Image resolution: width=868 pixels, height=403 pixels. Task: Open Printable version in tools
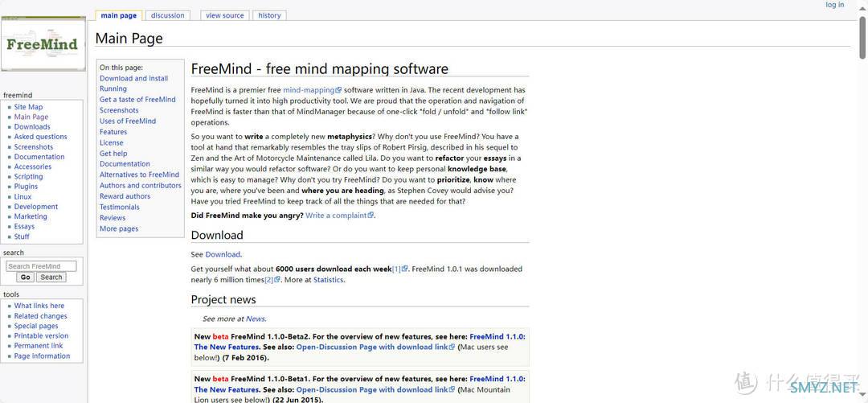[41, 336]
